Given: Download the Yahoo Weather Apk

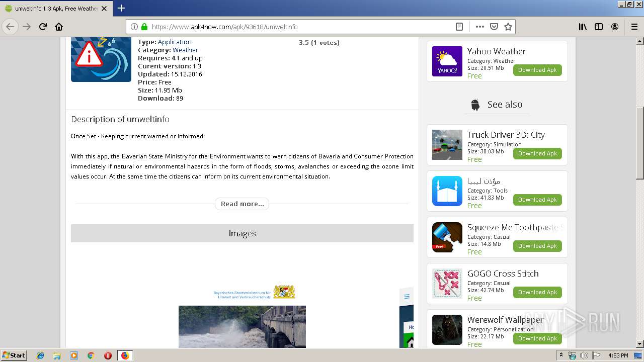Looking at the screenshot, I should [x=537, y=70].
